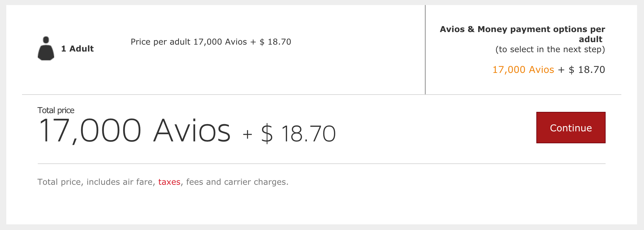This screenshot has height=230, width=644.
Task: Click the vertical divider beside payment options
Action: tap(425, 50)
